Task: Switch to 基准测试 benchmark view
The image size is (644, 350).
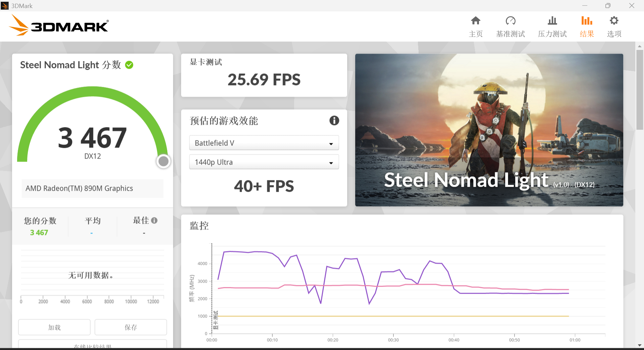Action: 510,27
